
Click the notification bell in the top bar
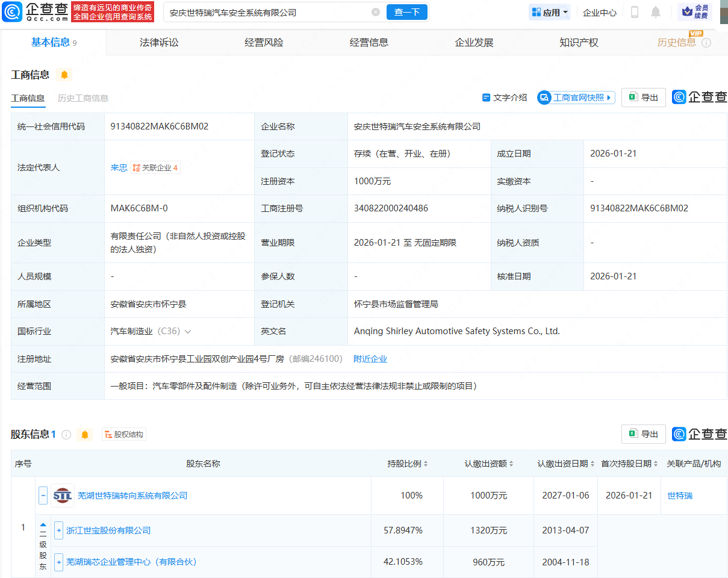[x=656, y=12]
